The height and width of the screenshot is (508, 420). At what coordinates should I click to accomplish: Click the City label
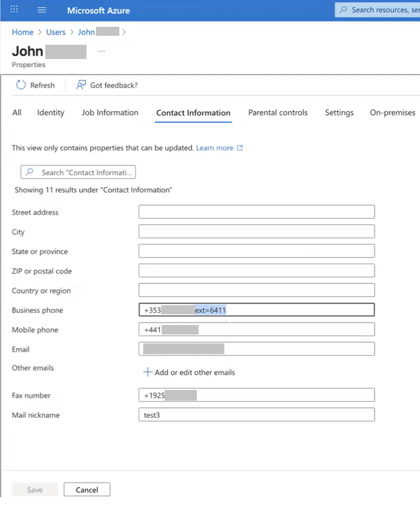tap(18, 232)
